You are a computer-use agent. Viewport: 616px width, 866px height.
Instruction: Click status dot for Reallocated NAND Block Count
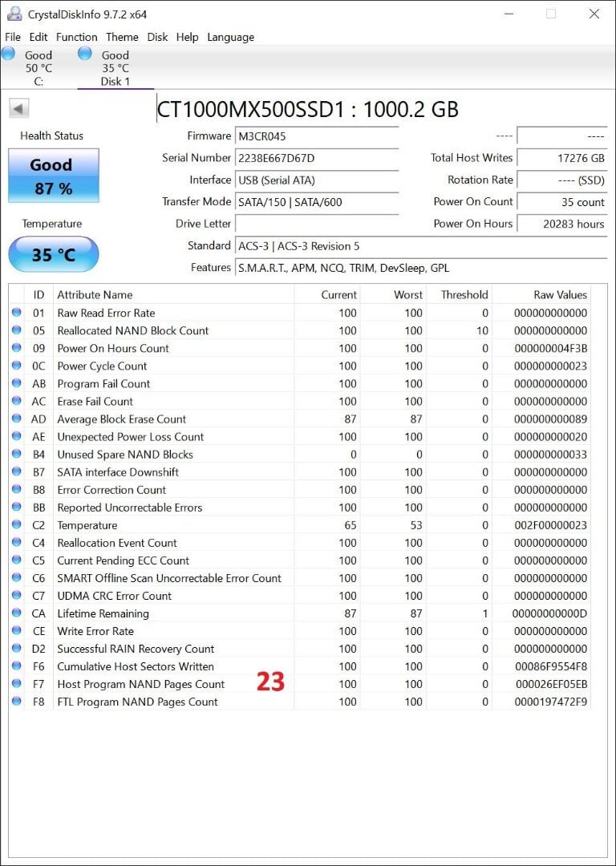(x=17, y=330)
